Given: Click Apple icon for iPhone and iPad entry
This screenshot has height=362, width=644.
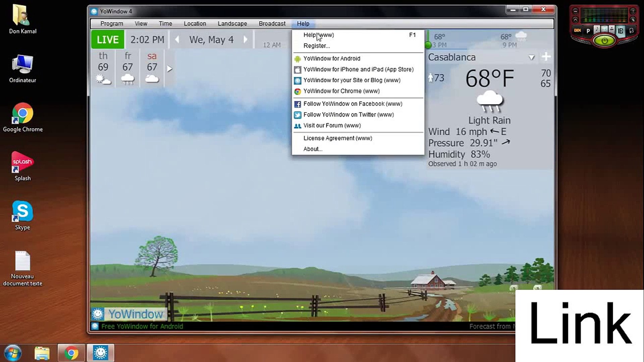Looking at the screenshot, I should click(x=298, y=70).
